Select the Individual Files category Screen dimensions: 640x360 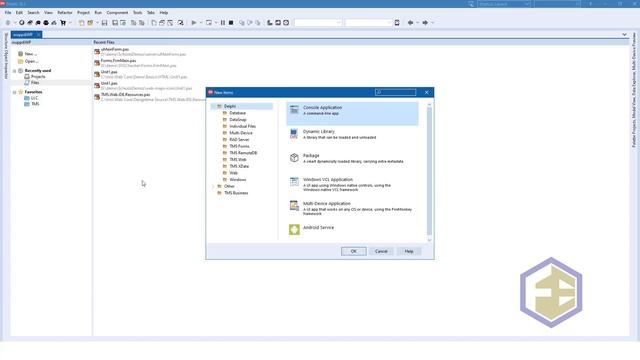click(242, 126)
